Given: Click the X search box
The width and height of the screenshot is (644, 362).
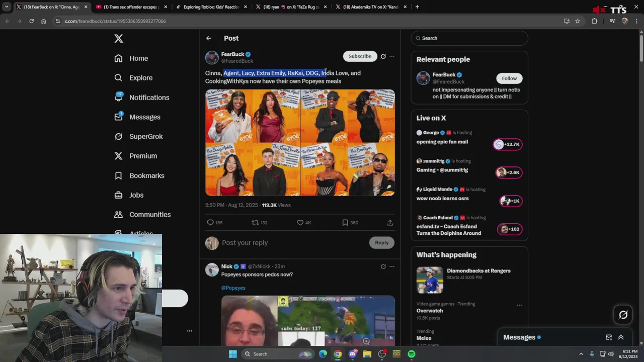Looking at the screenshot, I should [x=469, y=38].
